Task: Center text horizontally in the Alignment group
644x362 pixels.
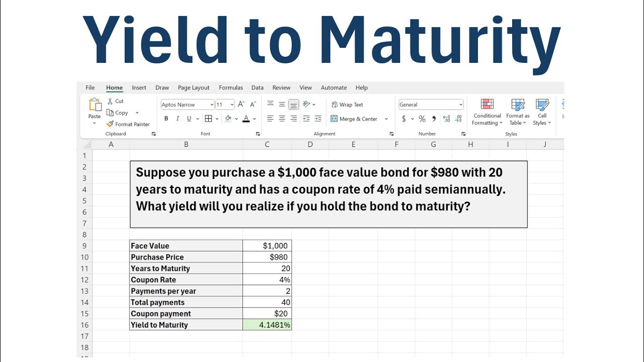Action: [x=282, y=119]
